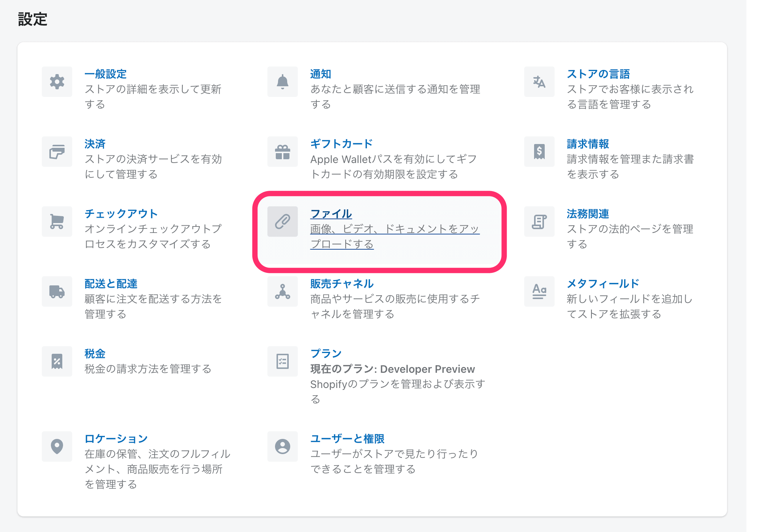
Task: Click the dollar receipt icon for 請求情報
Action: (539, 152)
